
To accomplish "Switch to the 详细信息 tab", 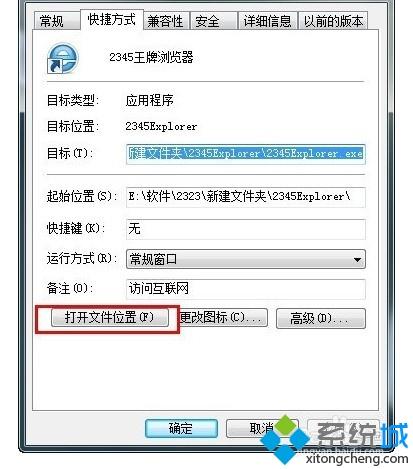I will [x=267, y=21].
